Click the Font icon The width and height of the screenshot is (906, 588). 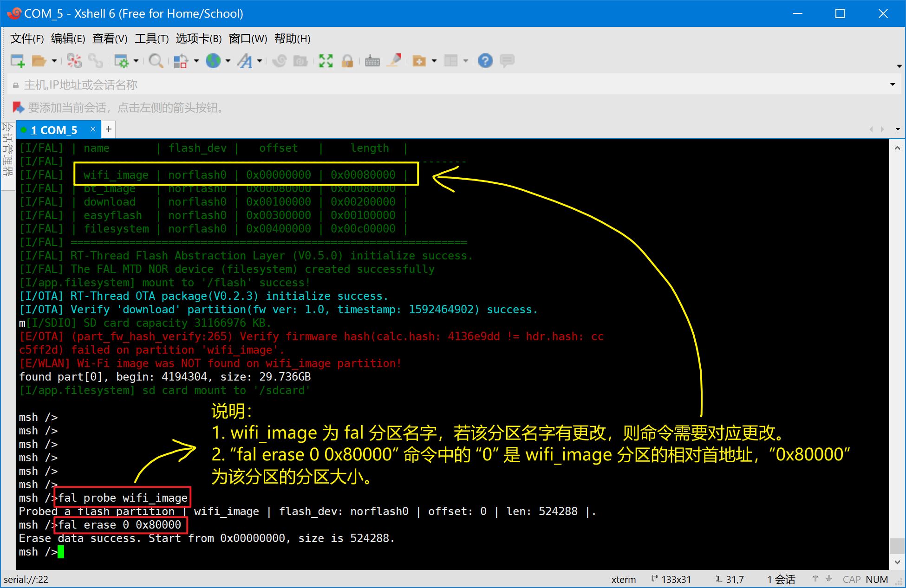pos(245,61)
